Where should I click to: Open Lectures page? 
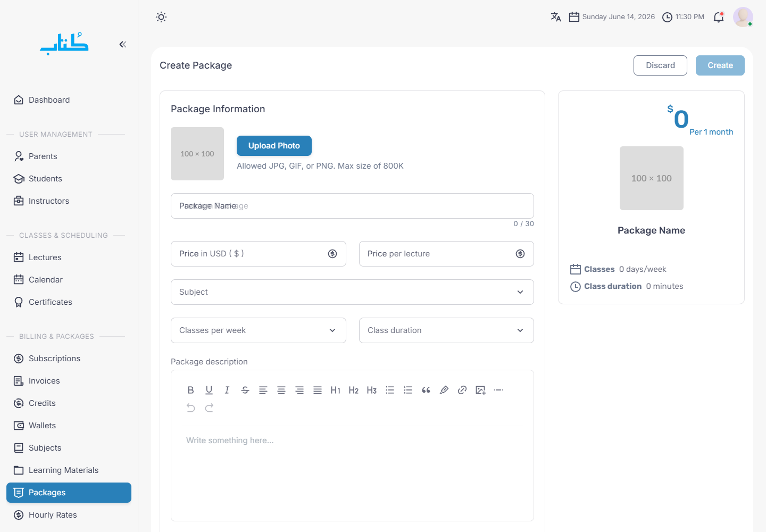tap(69, 257)
